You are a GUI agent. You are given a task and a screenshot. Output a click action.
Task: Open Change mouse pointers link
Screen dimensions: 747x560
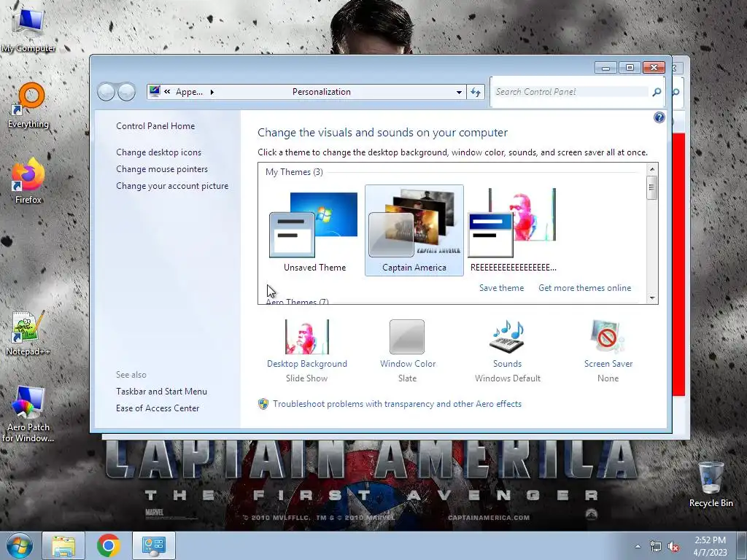[162, 169]
